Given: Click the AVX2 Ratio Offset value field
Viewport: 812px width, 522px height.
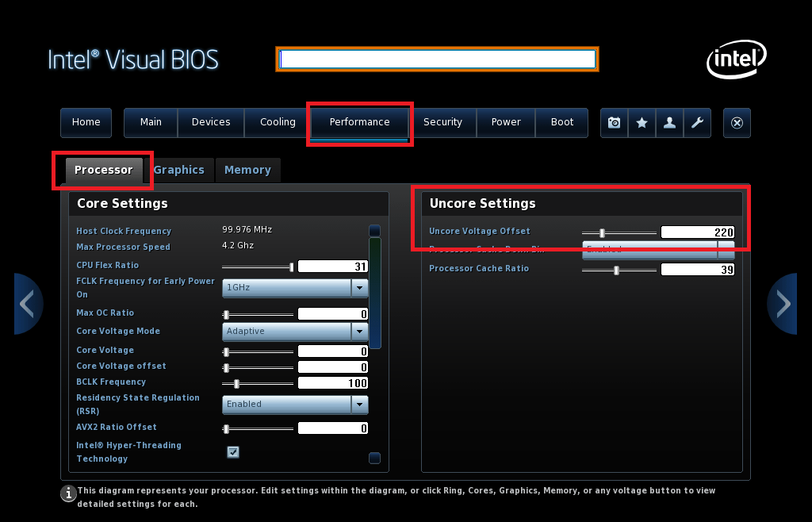Looking at the screenshot, I should tap(333, 428).
